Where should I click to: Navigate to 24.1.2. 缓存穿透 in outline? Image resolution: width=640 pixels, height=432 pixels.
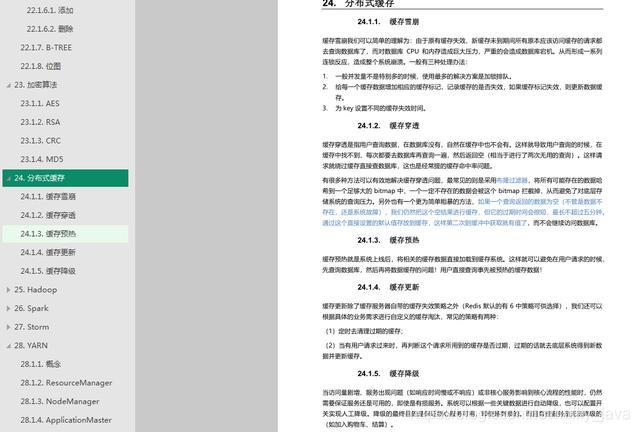coord(48,215)
